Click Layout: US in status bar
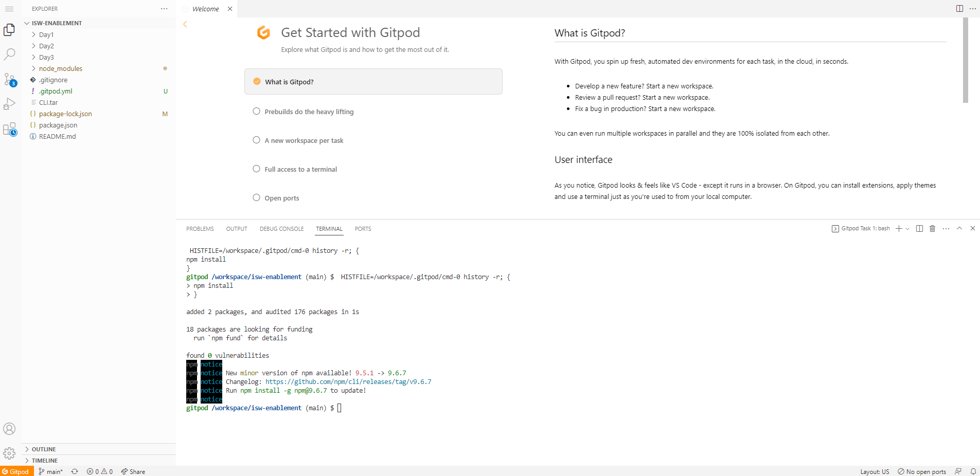980x476 pixels. coord(875,471)
